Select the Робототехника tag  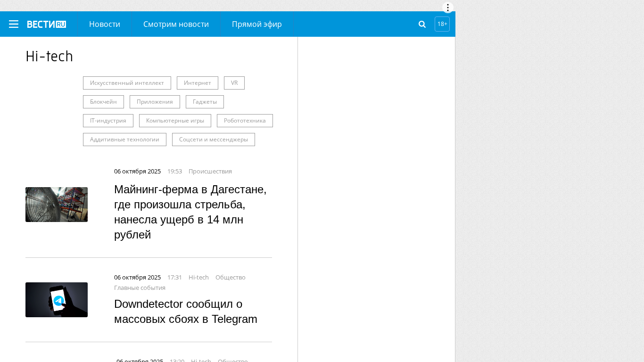point(245,121)
